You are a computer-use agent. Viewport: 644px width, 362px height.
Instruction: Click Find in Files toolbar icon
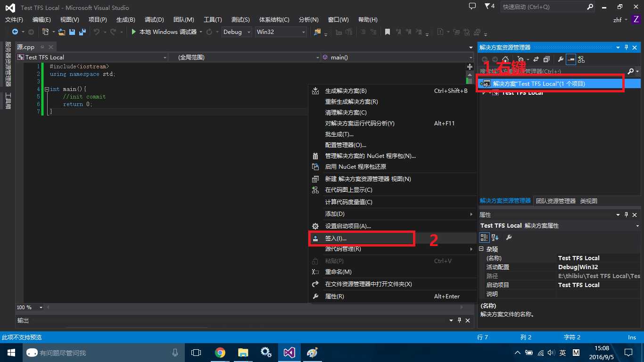point(317,32)
